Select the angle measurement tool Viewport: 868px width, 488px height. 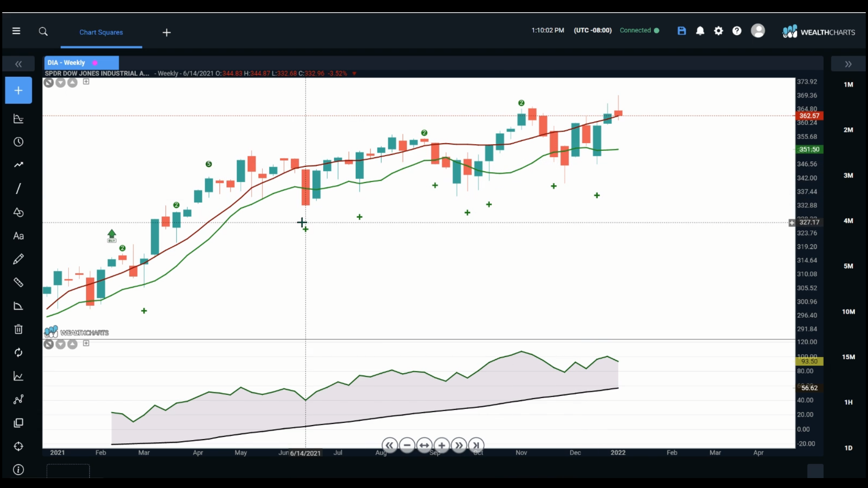(x=19, y=306)
